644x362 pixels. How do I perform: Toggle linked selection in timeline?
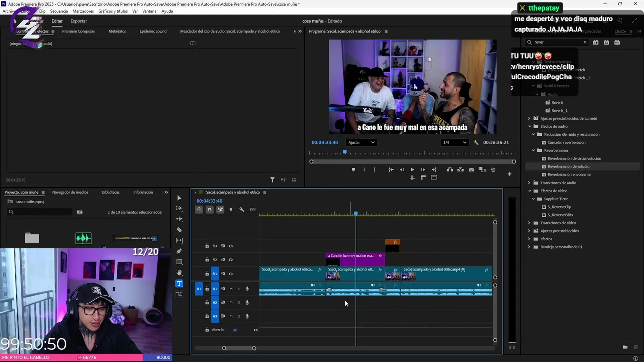tap(220, 209)
